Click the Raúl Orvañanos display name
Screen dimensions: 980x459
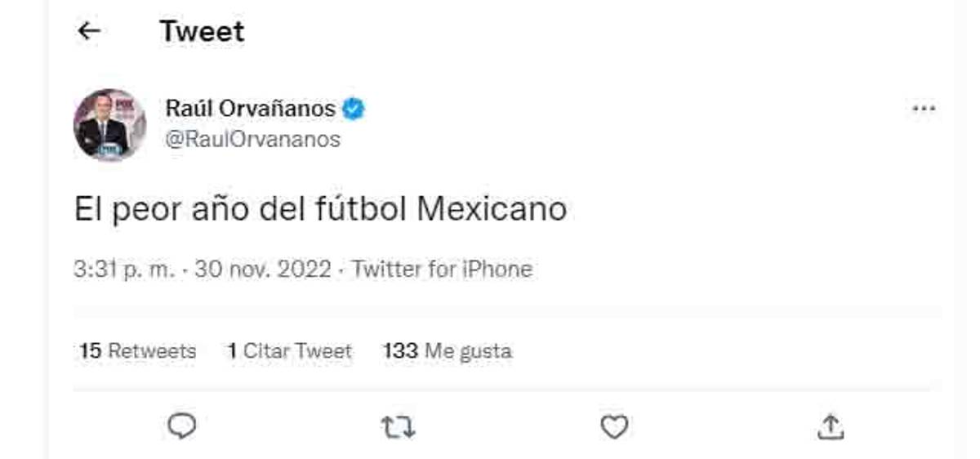[x=251, y=109]
